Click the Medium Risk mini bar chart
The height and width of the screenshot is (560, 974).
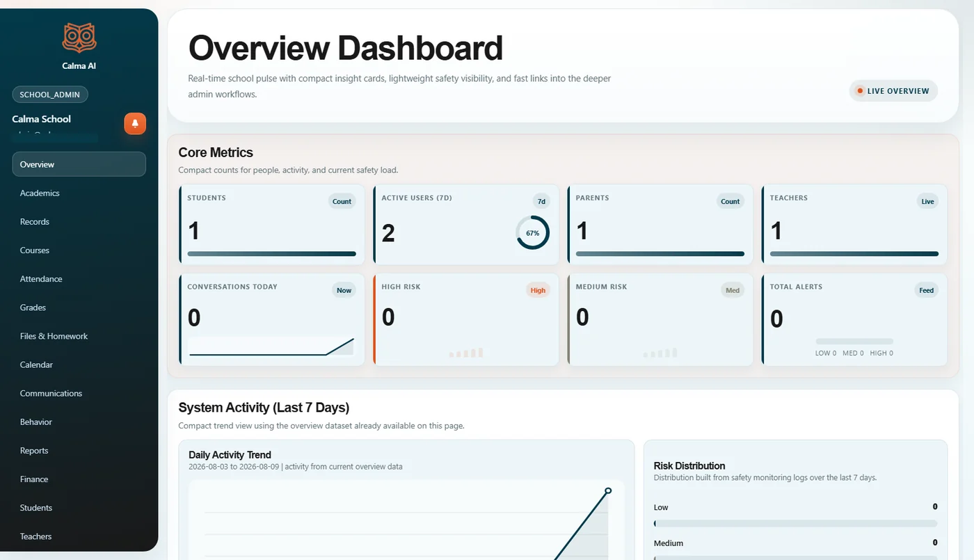[x=660, y=353]
